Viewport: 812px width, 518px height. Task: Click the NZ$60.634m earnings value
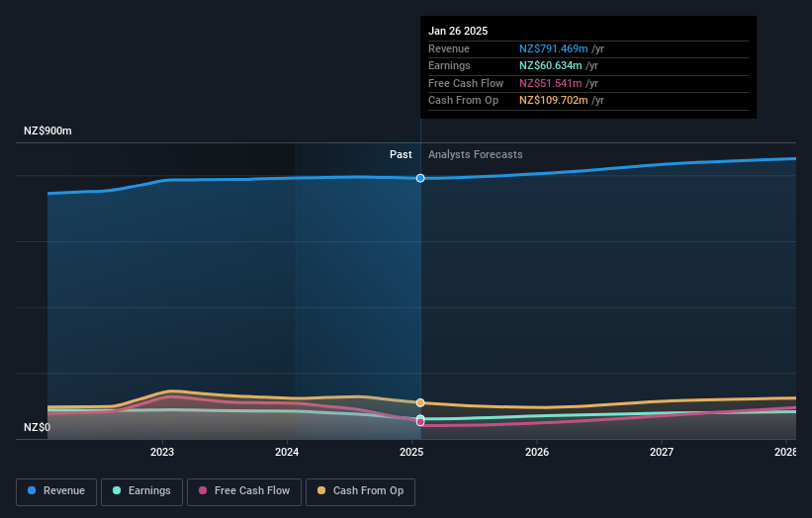point(551,65)
